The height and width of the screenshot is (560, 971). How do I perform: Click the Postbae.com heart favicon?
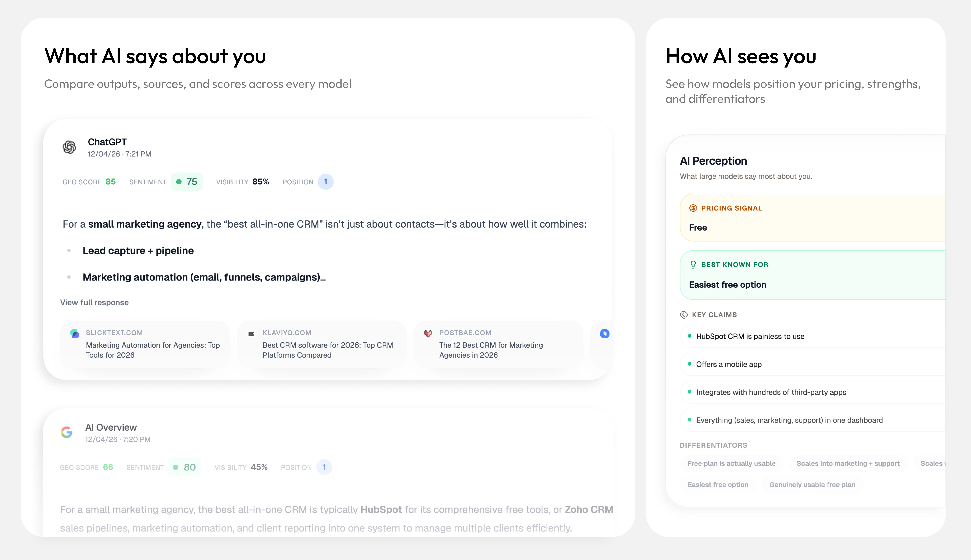click(428, 333)
